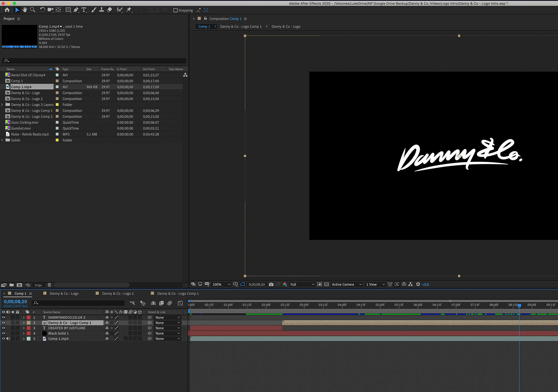Screen dimensions: 558x392
Task: Select the Brush tool
Action: coord(94,10)
